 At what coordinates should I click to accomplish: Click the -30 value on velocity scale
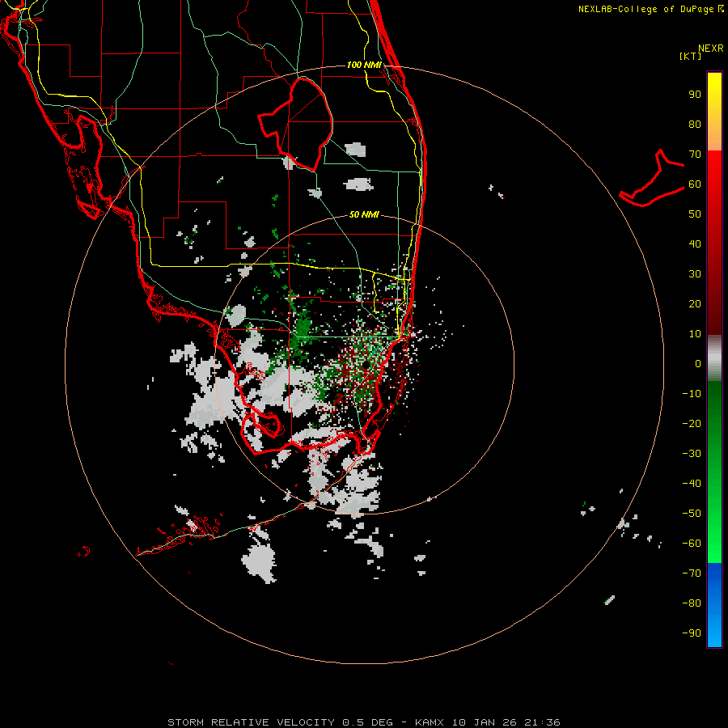(692, 454)
